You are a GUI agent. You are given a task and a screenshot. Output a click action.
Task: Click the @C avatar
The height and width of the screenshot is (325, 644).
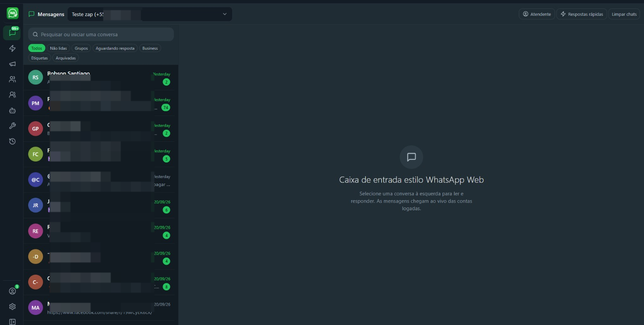tap(35, 180)
